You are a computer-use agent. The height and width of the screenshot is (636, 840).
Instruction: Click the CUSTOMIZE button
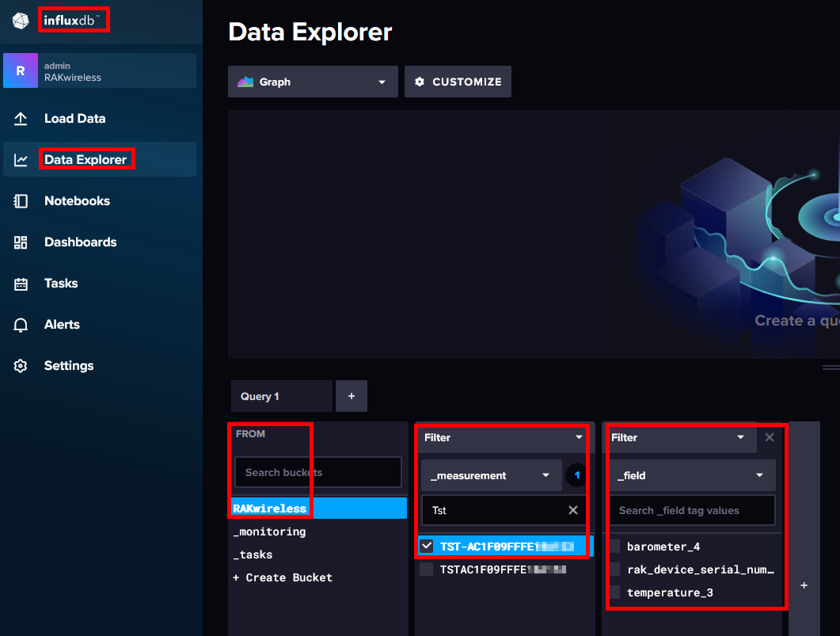tap(458, 82)
